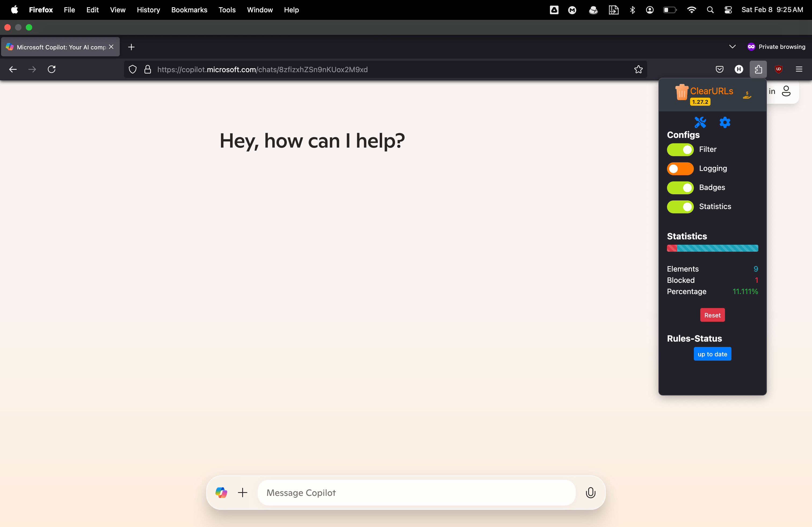This screenshot has width=812, height=527.
Task: Open the uBlock Origin toolbar icon
Action: coord(778,69)
